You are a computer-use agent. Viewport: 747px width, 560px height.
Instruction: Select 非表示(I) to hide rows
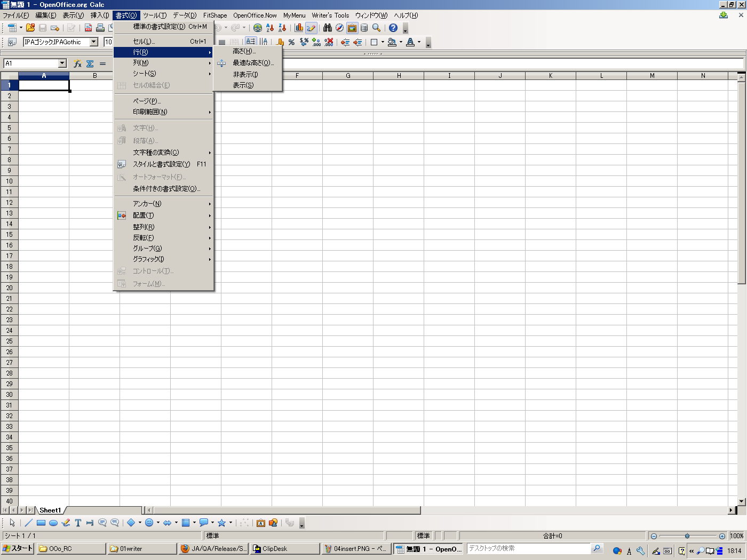click(248, 75)
